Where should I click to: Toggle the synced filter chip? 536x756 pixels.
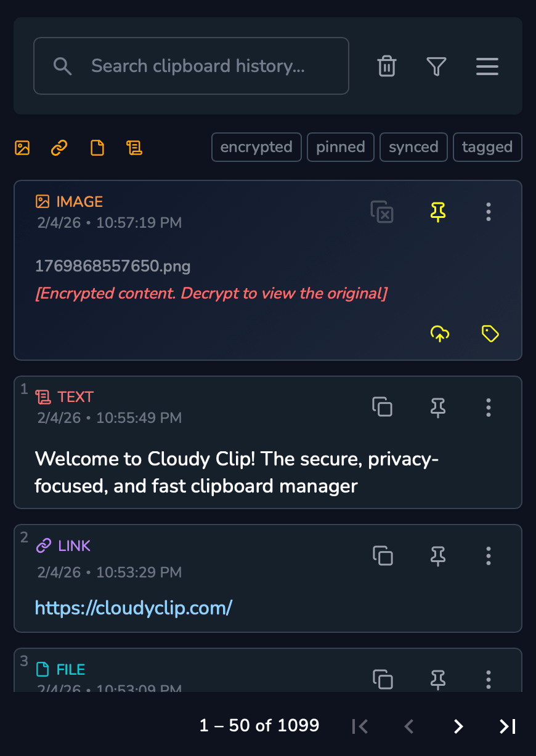point(413,147)
